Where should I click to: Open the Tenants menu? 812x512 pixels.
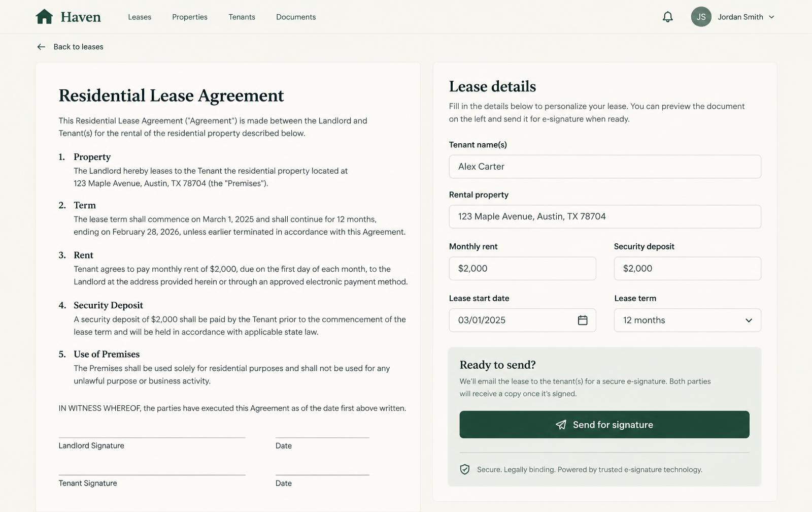[x=242, y=17]
